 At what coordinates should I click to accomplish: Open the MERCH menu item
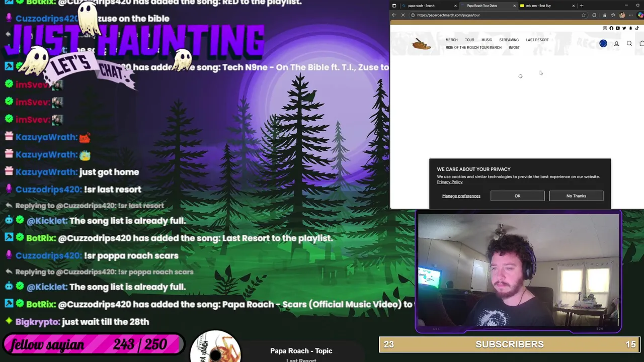451,40
